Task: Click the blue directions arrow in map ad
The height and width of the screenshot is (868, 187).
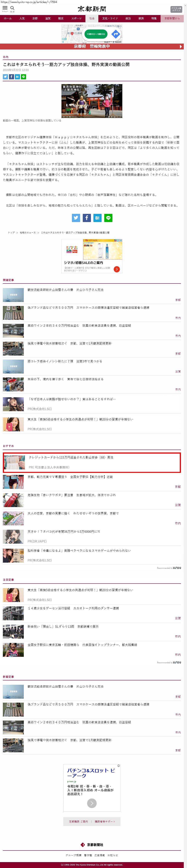Action: click(116, 34)
